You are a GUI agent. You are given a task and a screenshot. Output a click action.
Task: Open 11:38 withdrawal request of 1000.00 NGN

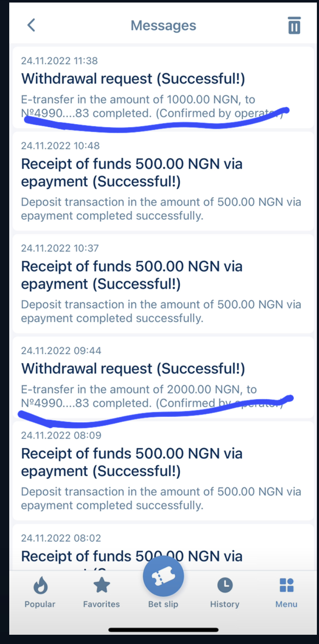(x=163, y=87)
